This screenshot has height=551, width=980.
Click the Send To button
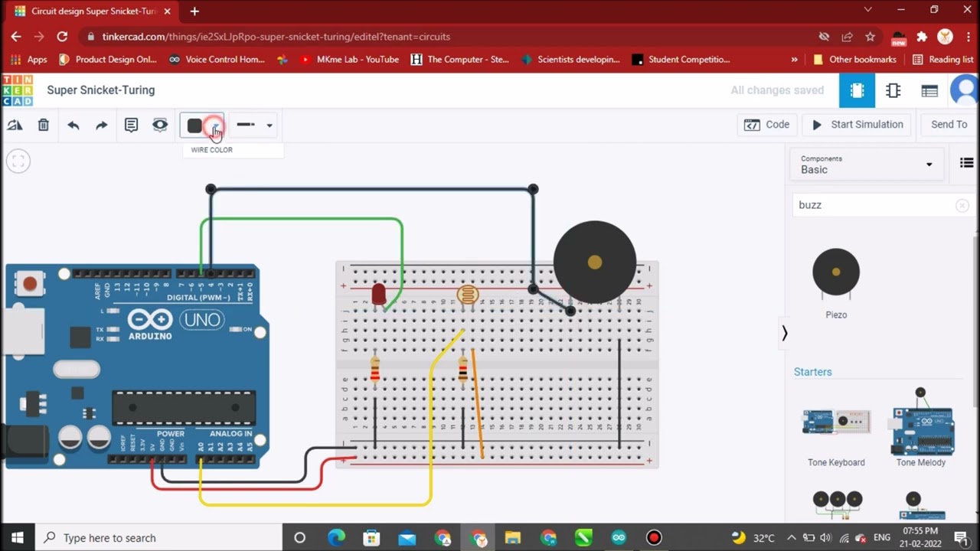[949, 125]
